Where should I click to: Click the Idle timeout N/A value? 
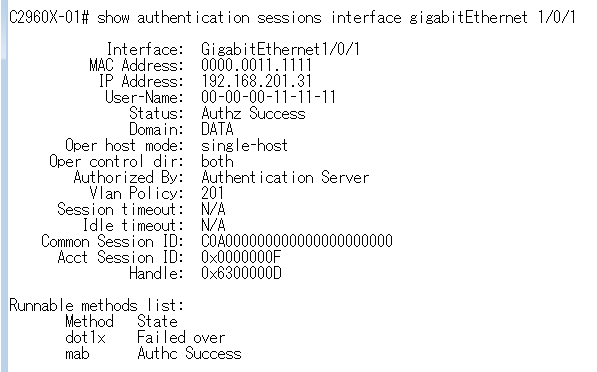coord(213,225)
